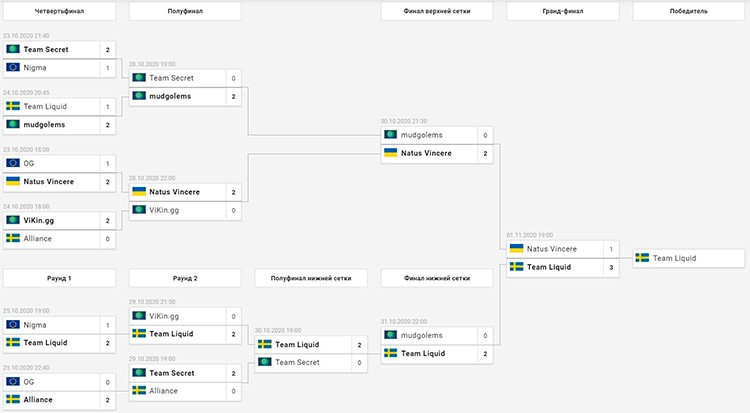Click Swedish flag next to winner Team Liquid
Screen dimensions: 750x413
pyautogui.click(x=642, y=258)
